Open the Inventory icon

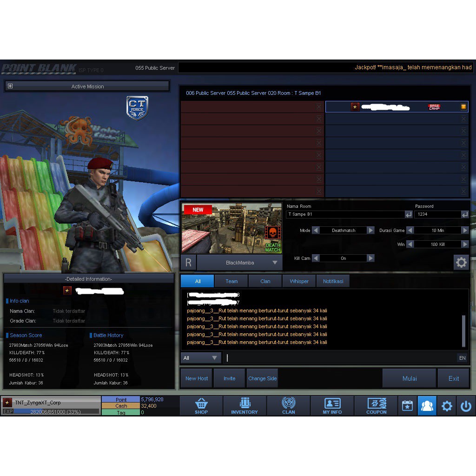click(x=245, y=405)
